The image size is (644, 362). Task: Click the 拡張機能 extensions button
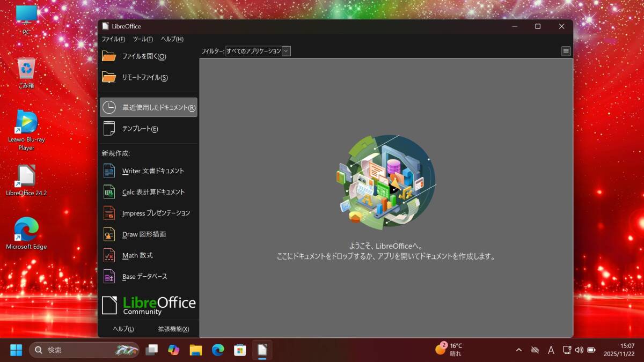click(x=173, y=329)
